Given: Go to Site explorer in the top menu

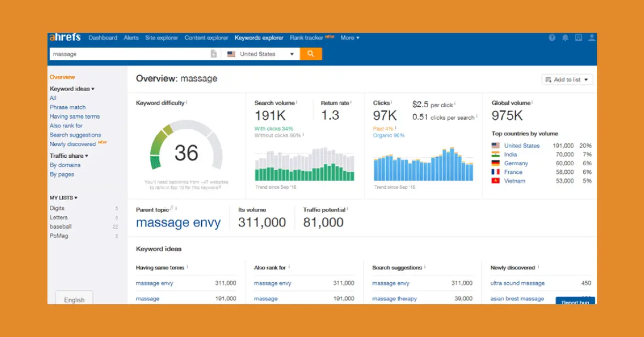Looking at the screenshot, I should tap(162, 38).
